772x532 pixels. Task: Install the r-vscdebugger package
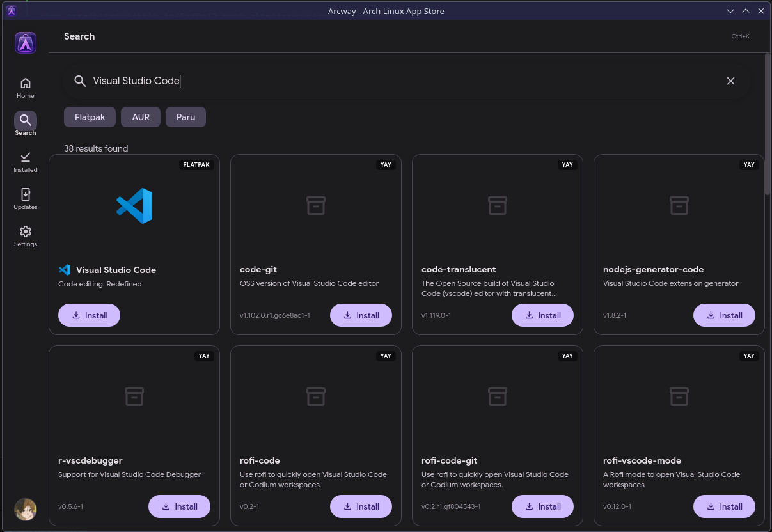[179, 506]
